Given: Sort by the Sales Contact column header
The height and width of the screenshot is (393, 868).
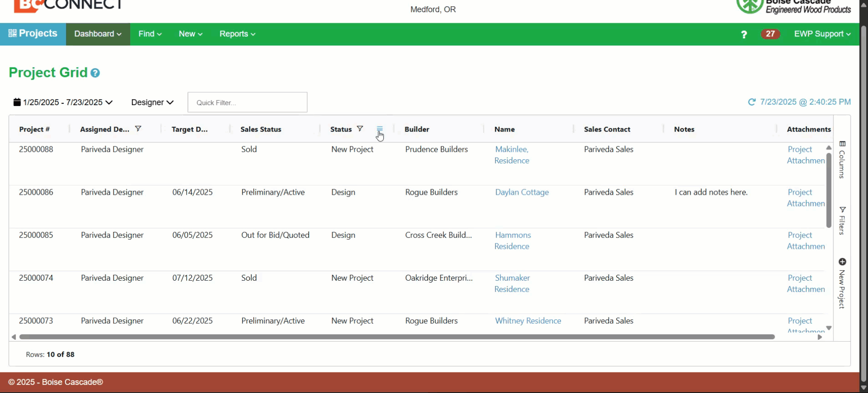Looking at the screenshot, I should coord(607,129).
